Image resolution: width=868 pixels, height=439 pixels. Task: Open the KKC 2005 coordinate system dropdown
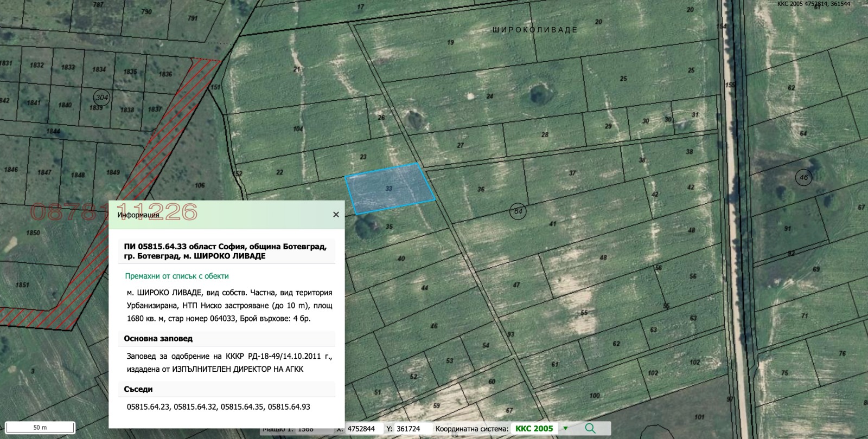pos(565,428)
